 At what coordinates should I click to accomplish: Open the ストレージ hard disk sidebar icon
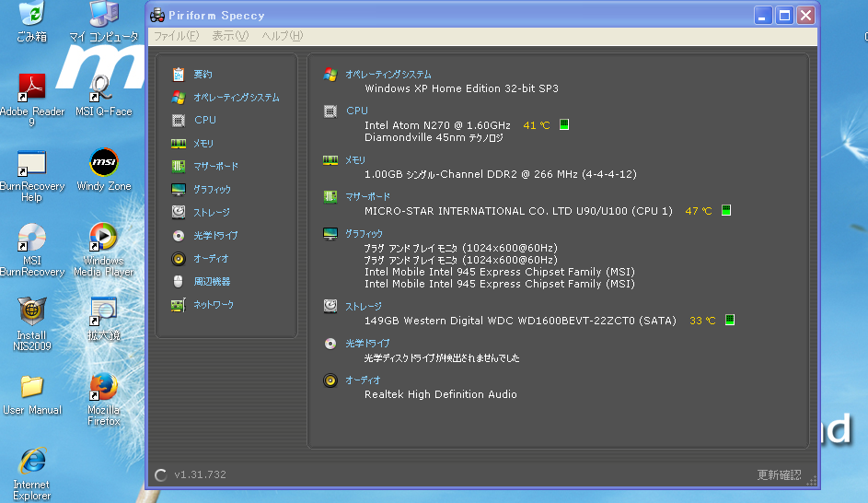click(x=179, y=212)
